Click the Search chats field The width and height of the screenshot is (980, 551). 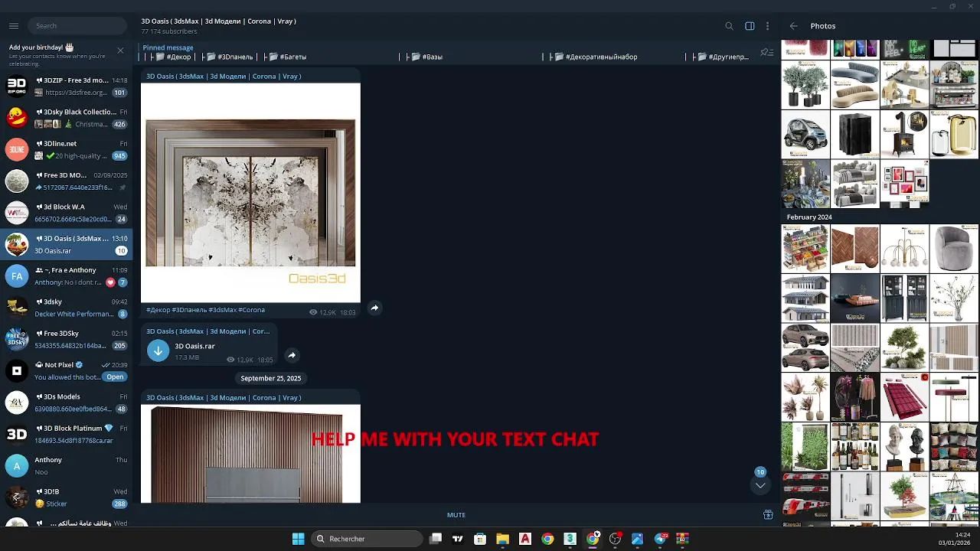coord(77,26)
